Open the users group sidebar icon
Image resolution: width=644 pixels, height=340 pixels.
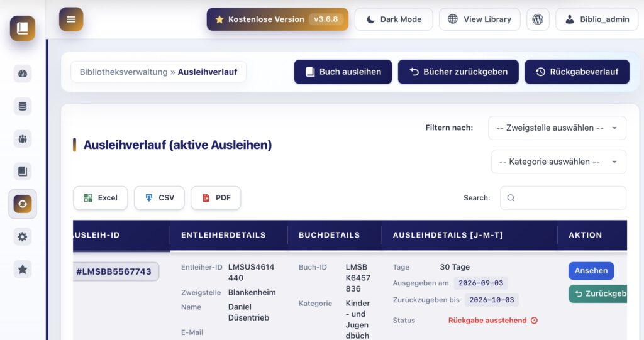coord(23,139)
